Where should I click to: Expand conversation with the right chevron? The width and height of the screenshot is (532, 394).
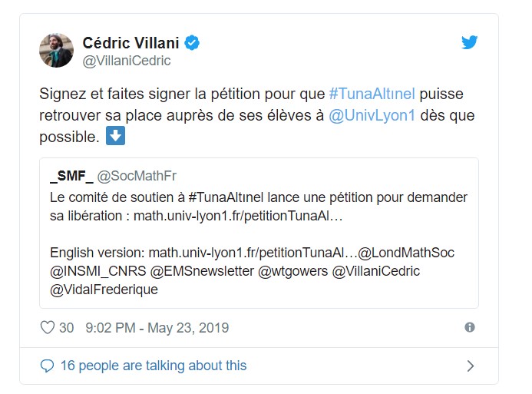point(471,366)
